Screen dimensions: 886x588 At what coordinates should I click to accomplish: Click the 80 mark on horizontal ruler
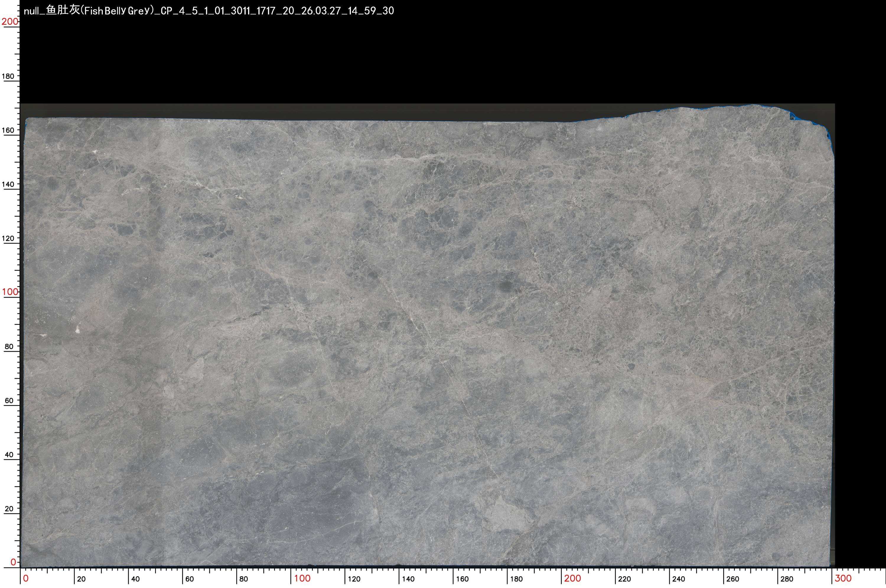tap(244, 579)
